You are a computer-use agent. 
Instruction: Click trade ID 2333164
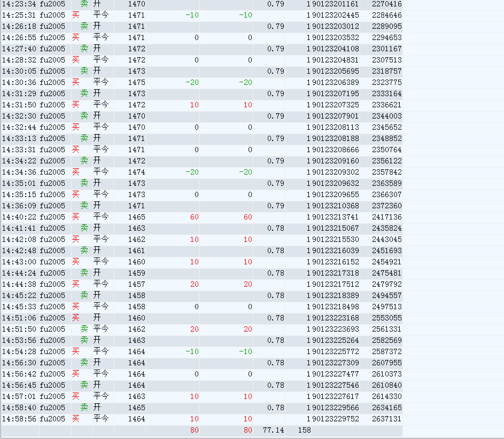pyautogui.click(x=386, y=94)
